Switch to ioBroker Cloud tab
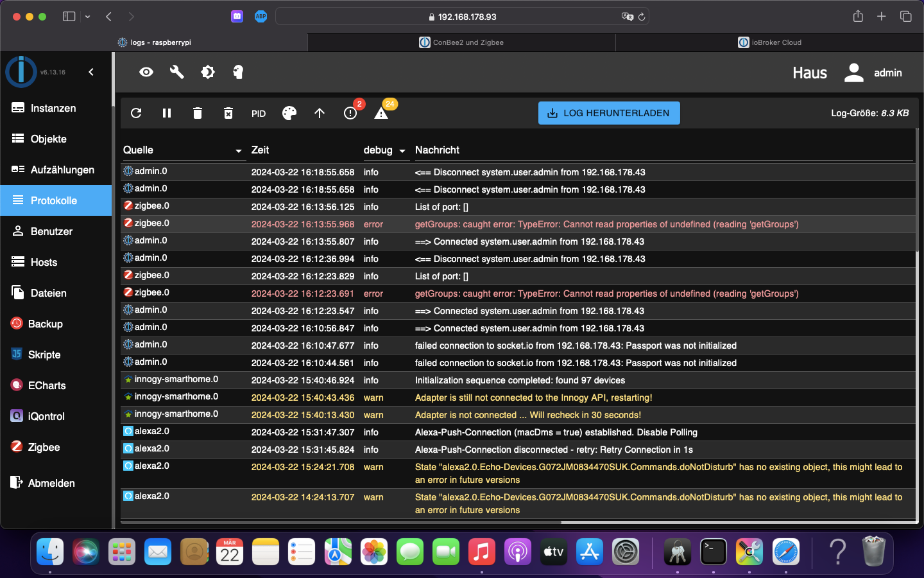Viewport: 924px width, 578px height. pyautogui.click(x=769, y=42)
